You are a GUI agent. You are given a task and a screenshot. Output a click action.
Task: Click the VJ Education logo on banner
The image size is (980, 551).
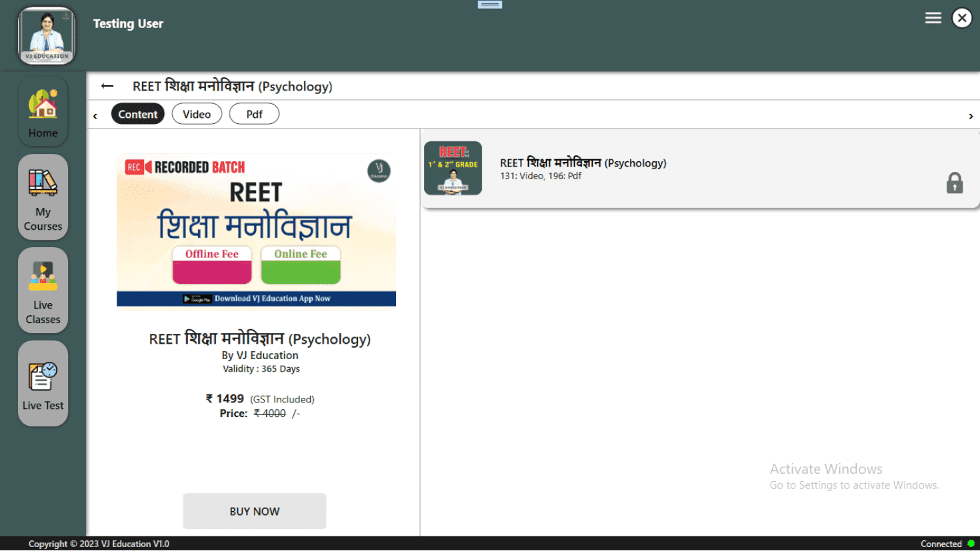pyautogui.click(x=379, y=171)
